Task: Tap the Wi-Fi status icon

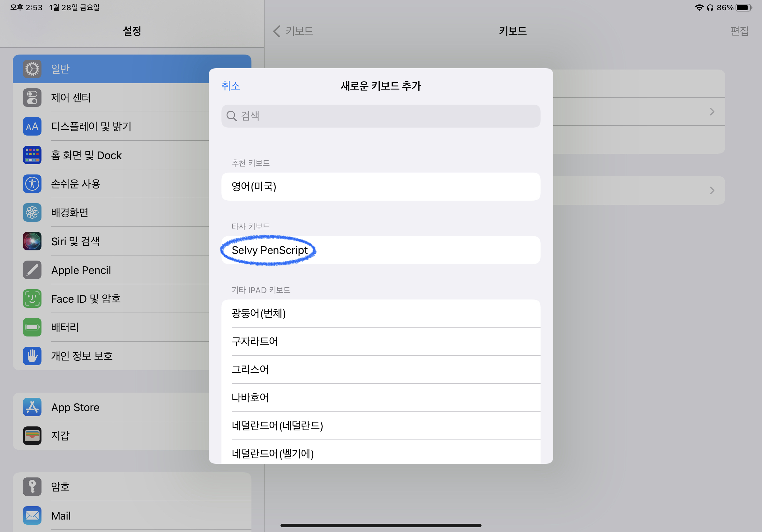Action: pyautogui.click(x=699, y=8)
